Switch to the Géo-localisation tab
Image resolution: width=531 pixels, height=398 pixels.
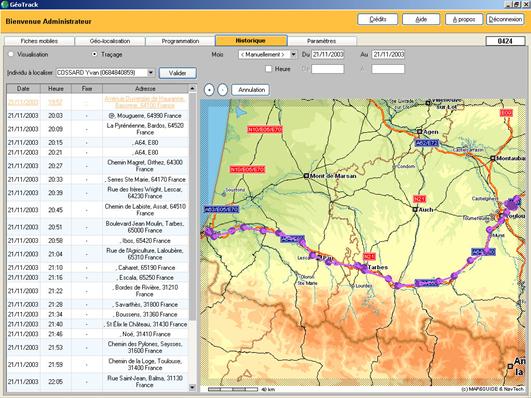(110, 41)
